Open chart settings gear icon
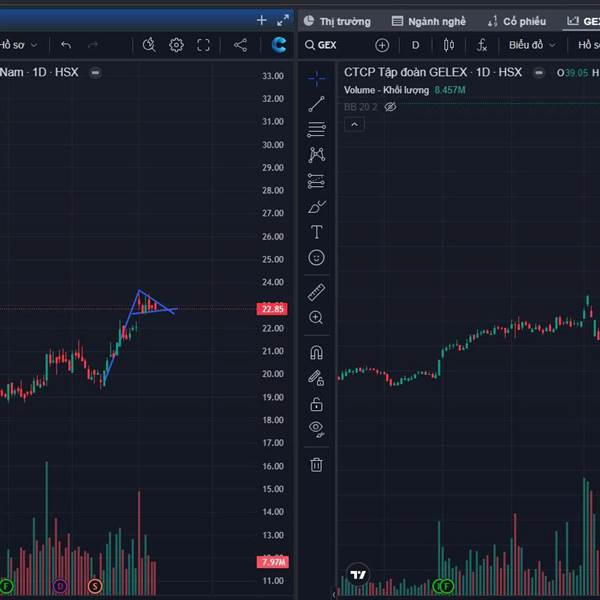The image size is (600, 600). [x=176, y=45]
